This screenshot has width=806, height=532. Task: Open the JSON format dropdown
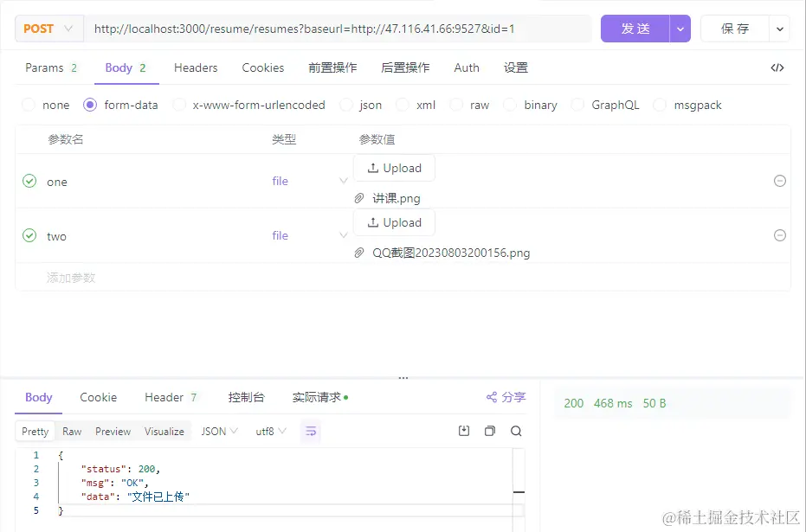pos(219,432)
